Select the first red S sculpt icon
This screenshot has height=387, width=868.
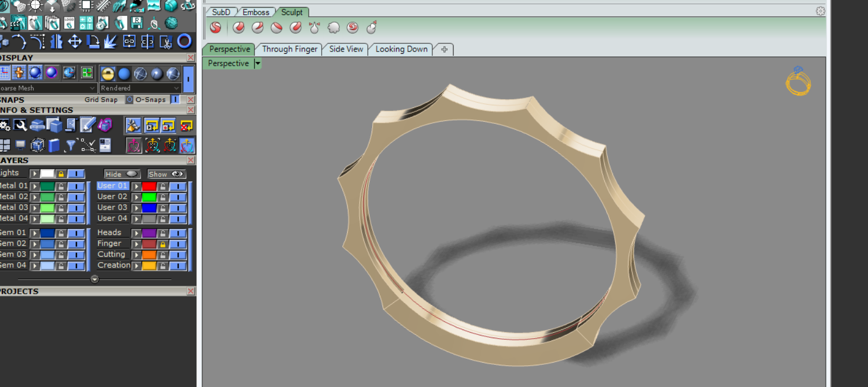click(x=215, y=28)
